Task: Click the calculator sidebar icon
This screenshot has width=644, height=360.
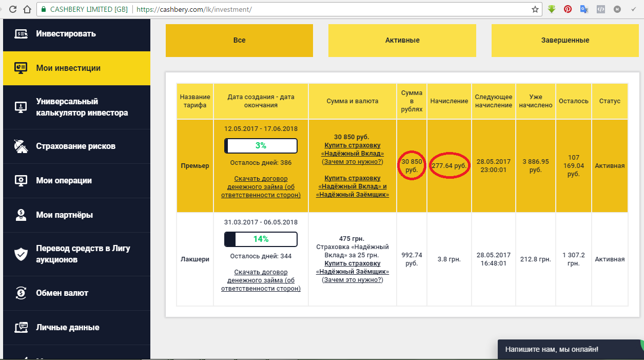Action: coord(21,107)
